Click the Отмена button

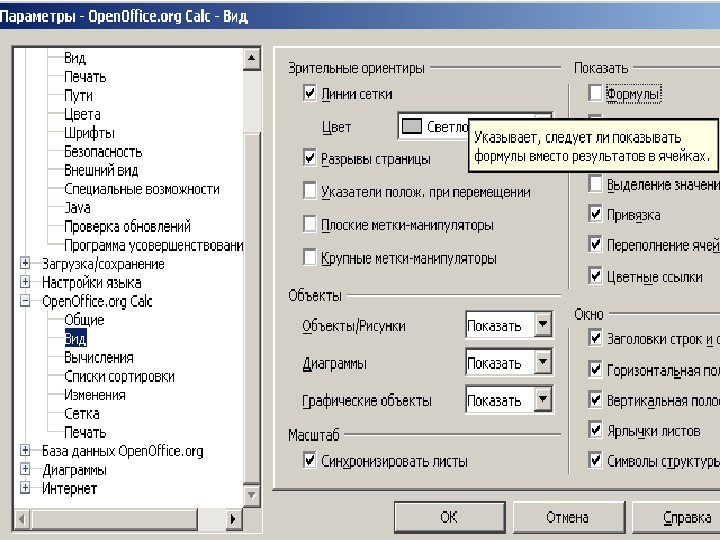[x=568, y=517]
